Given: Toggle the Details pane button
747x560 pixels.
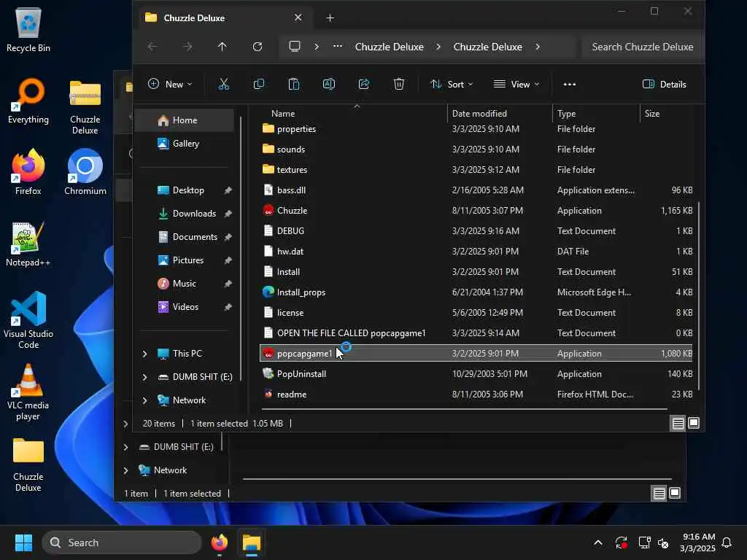Looking at the screenshot, I should [x=664, y=85].
